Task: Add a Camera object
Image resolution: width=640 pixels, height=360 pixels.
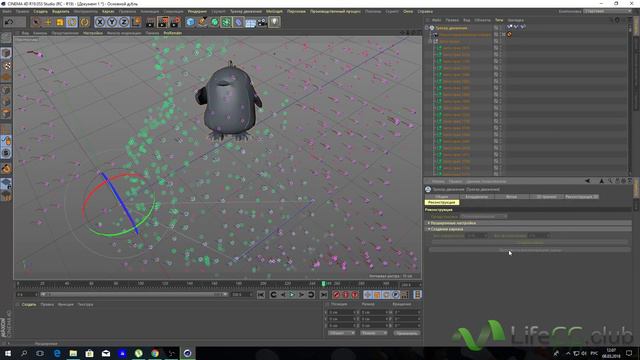Action: coord(262,22)
